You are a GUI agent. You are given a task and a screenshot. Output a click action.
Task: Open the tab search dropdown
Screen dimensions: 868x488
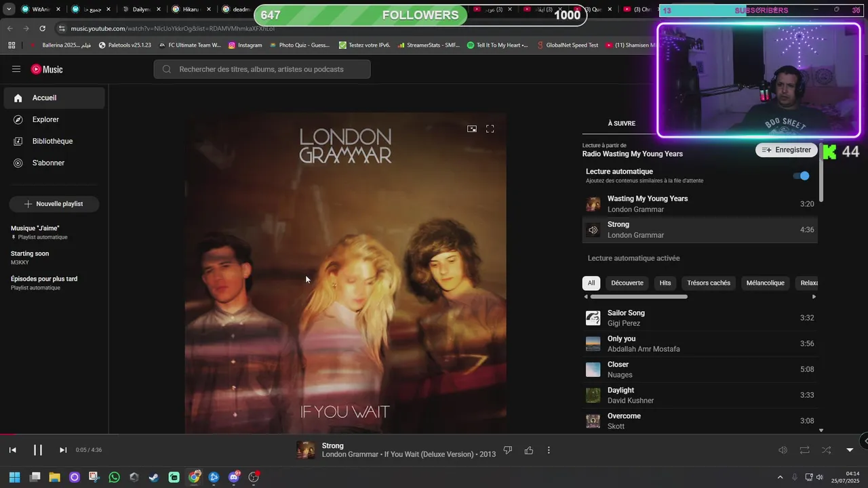click(9, 9)
